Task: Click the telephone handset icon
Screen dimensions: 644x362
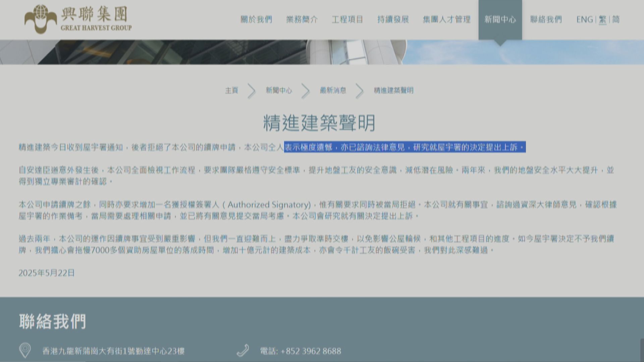Action: 243,351
